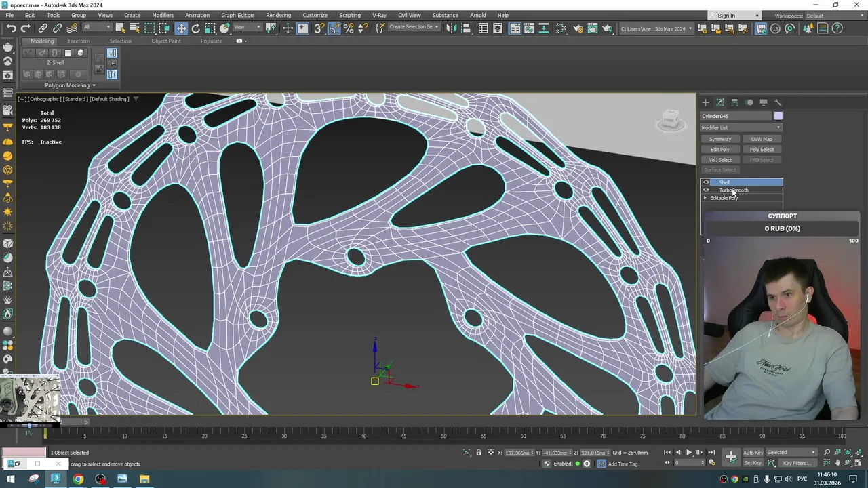This screenshot has width=868, height=488.
Task: Switch to the Create panel plus icon
Action: (x=705, y=102)
